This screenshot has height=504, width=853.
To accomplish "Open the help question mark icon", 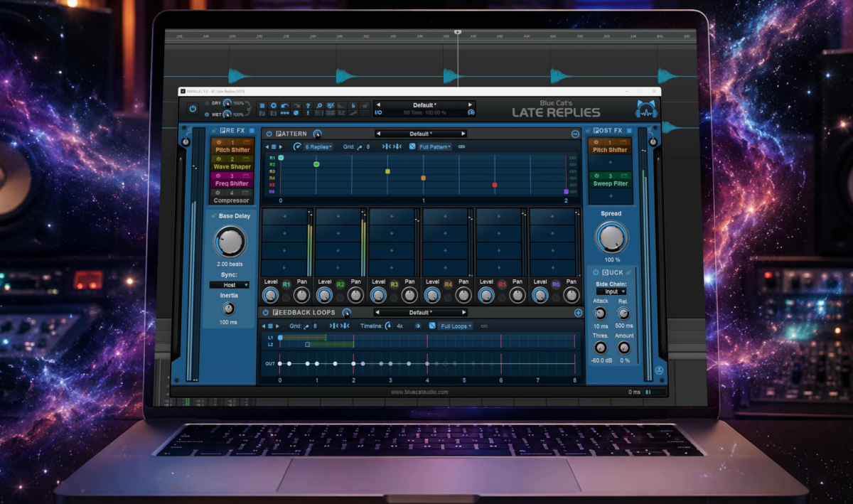I will tap(308, 106).
